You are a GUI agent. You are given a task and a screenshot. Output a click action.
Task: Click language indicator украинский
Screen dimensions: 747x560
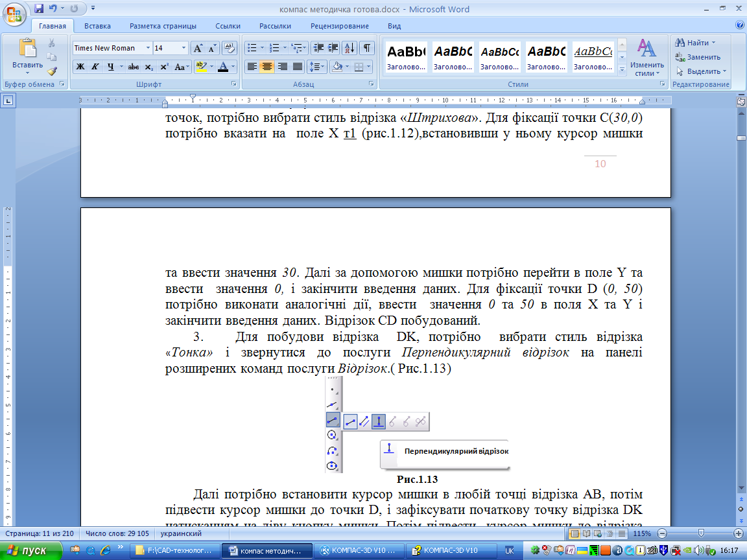181,534
